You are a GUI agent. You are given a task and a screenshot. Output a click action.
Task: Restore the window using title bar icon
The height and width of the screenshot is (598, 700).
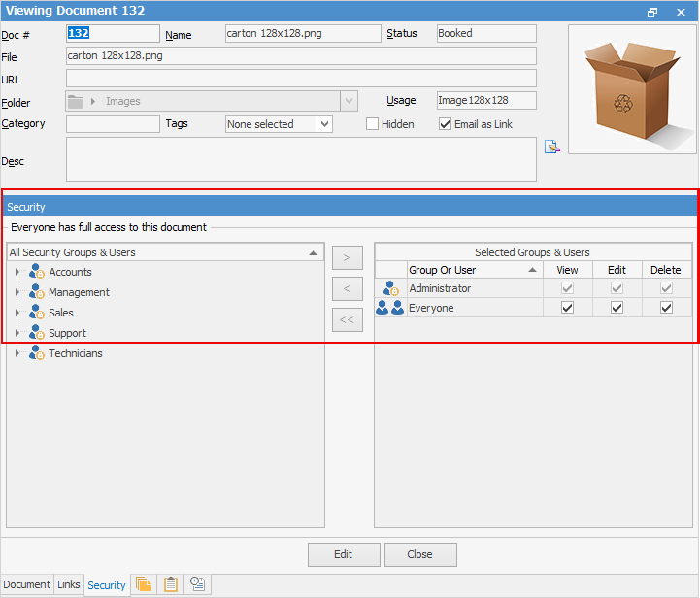coord(652,12)
